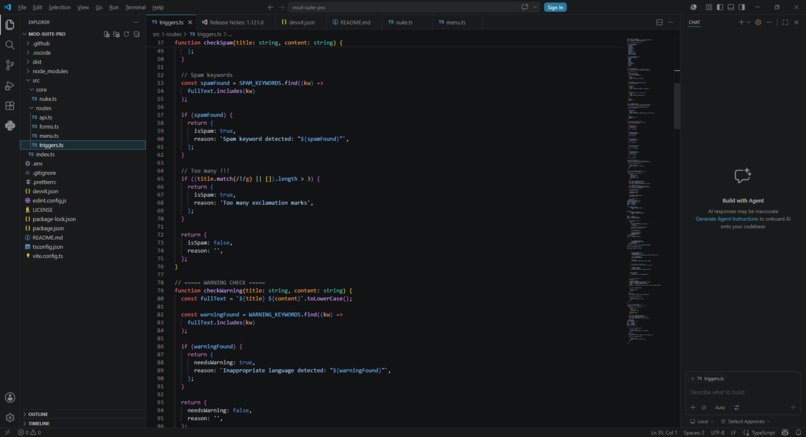The height and width of the screenshot is (437, 806).
Task: Collapse the src folder
Action: [83, 81]
